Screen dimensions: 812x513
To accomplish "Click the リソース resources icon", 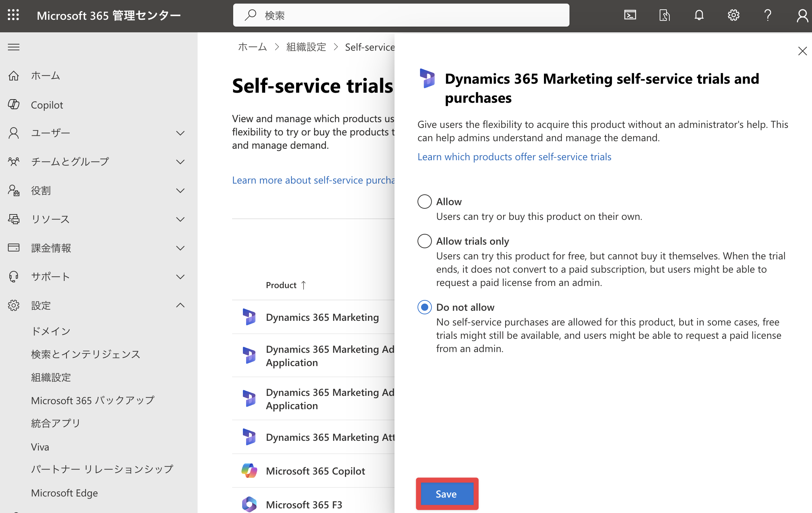I will (x=14, y=219).
